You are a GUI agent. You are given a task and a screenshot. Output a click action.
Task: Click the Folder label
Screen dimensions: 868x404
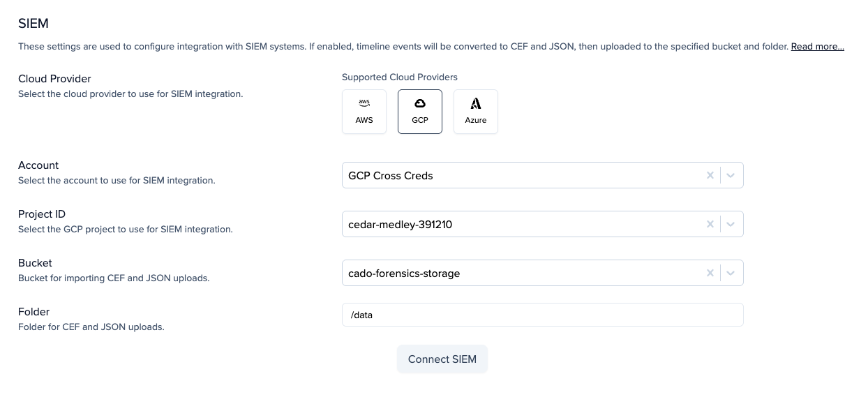point(33,311)
